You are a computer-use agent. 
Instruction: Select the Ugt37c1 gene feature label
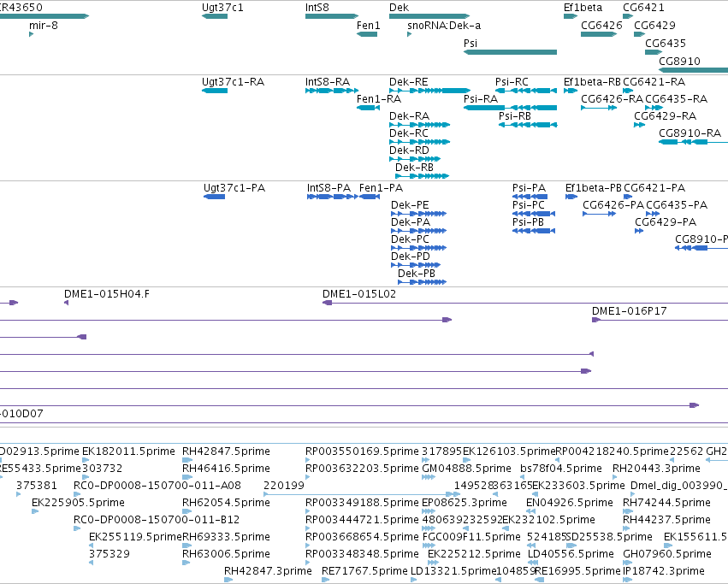pos(222,8)
